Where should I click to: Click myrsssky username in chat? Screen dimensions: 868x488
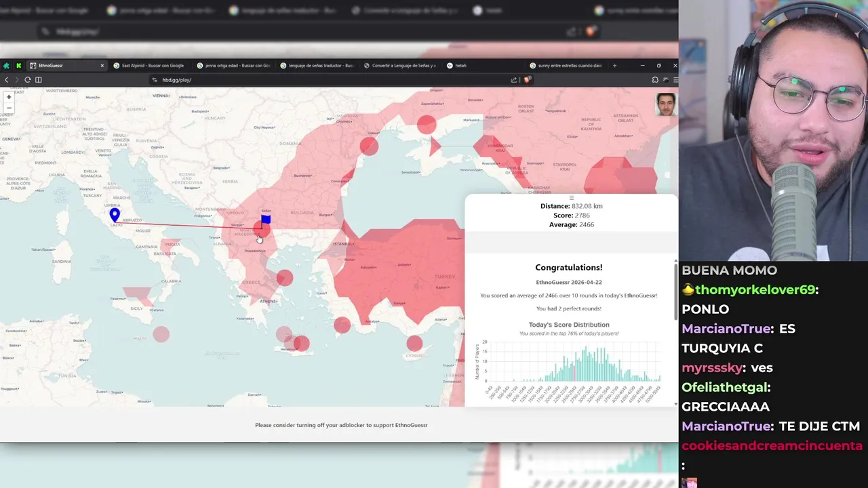click(x=713, y=368)
